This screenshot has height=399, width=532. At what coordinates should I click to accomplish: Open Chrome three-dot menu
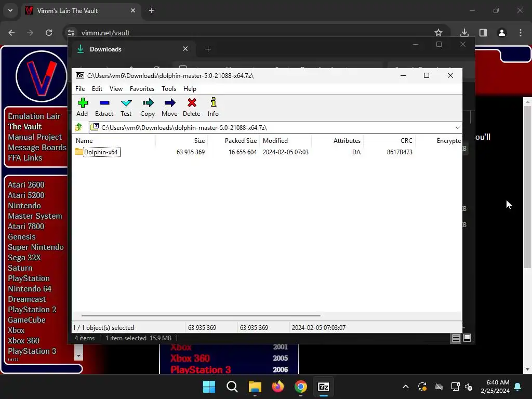pyautogui.click(x=520, y=33)
